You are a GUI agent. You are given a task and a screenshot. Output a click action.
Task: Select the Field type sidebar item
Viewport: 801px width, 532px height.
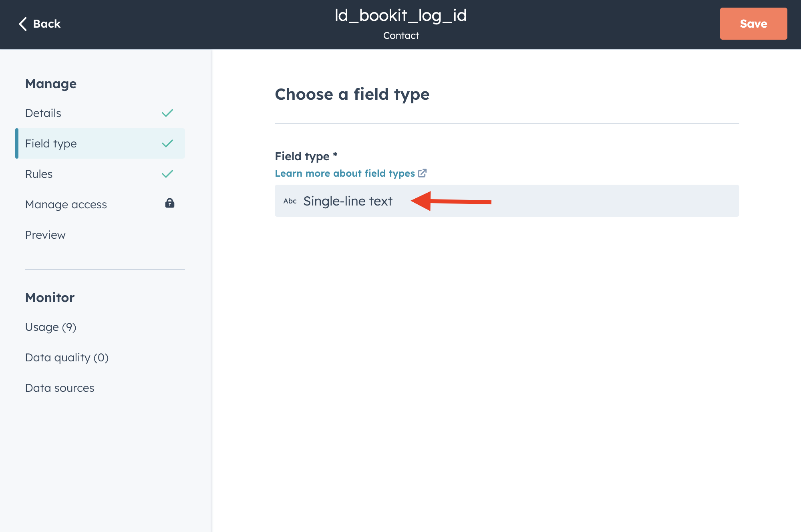coord(51,143)
